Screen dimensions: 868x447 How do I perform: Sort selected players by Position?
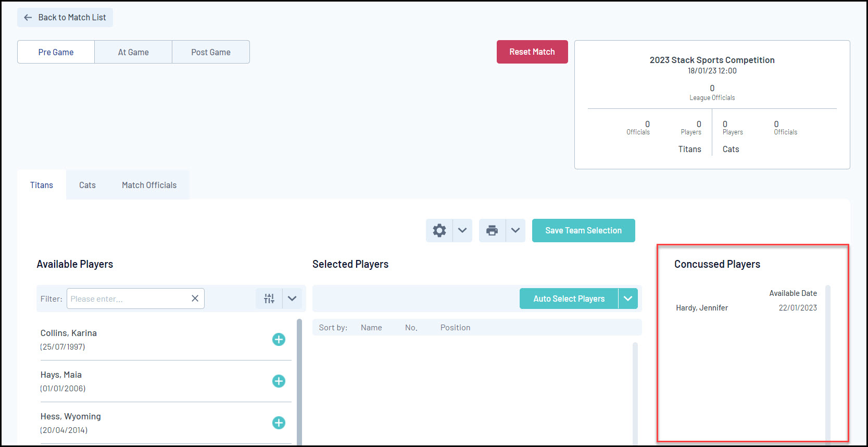tap(455, 328)
